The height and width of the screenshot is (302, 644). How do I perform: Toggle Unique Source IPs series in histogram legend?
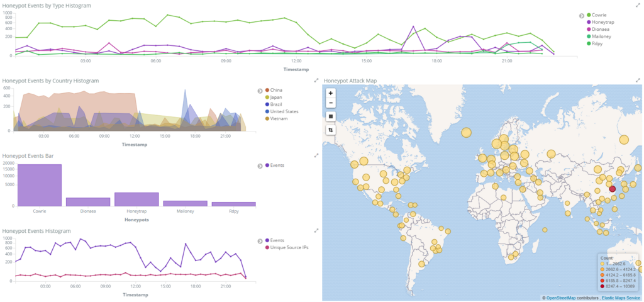287,247
